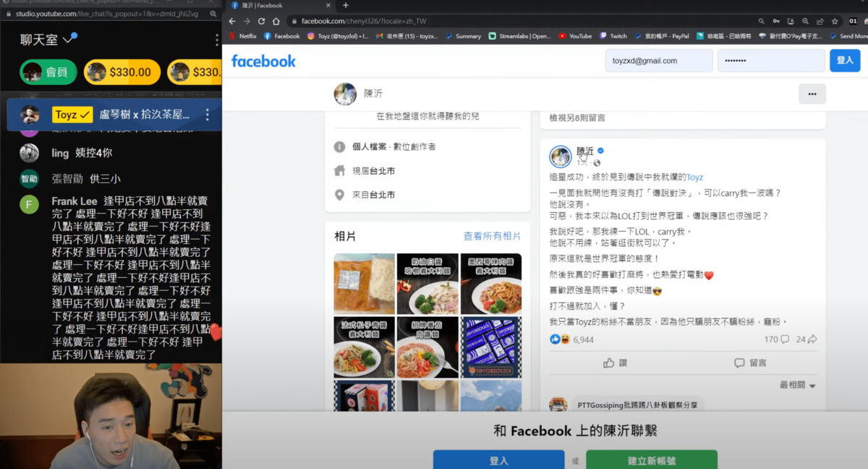868x469 pixels.
Task: Open the PayPal 我的帳戶 bookmark
Action: tap(662, 36)
